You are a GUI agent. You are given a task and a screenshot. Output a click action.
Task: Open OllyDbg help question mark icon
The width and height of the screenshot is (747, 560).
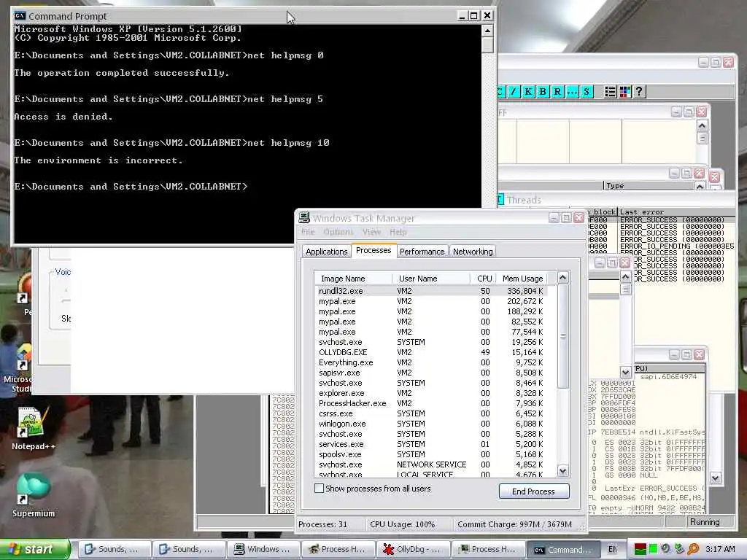click(x=640, y=91)
